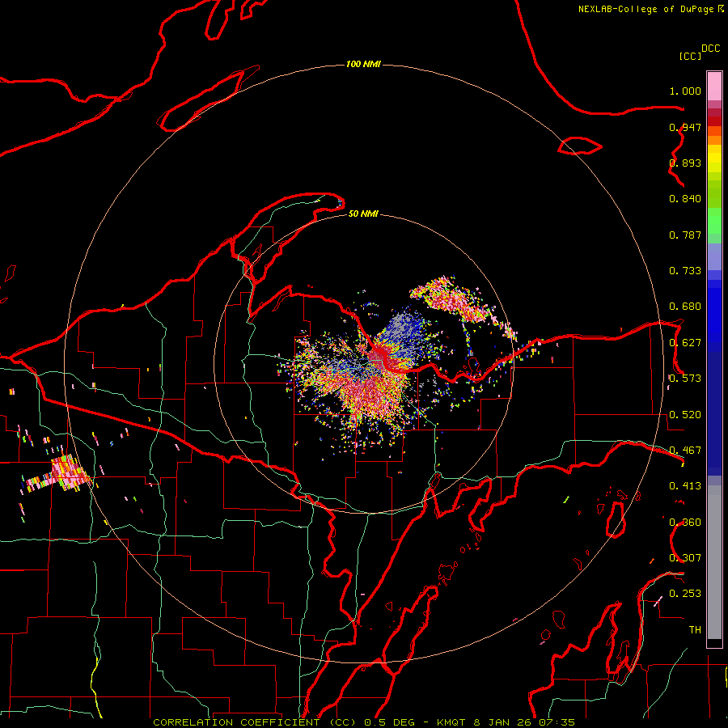Screen dimensions: 728x728
Task: Pick the light pink top color bar segment
Action: coord(714,87)
